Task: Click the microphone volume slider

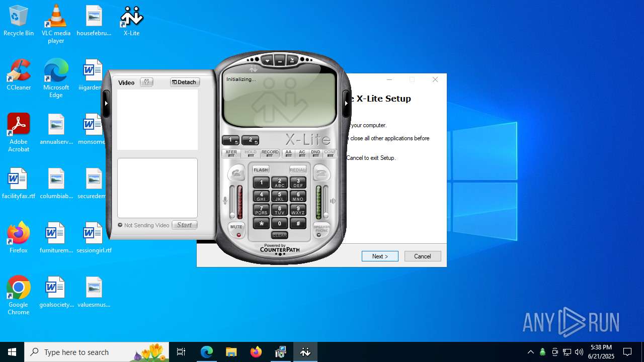Action: (232, 202)
